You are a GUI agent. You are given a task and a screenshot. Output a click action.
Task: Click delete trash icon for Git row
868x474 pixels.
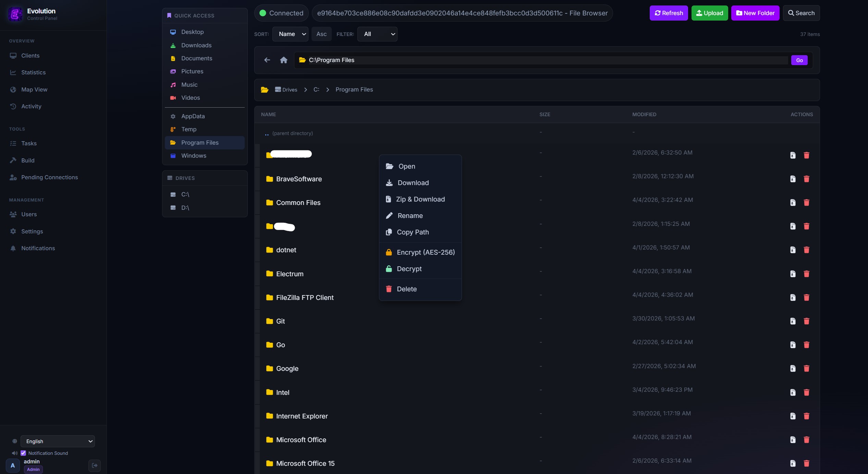(806, 321)
